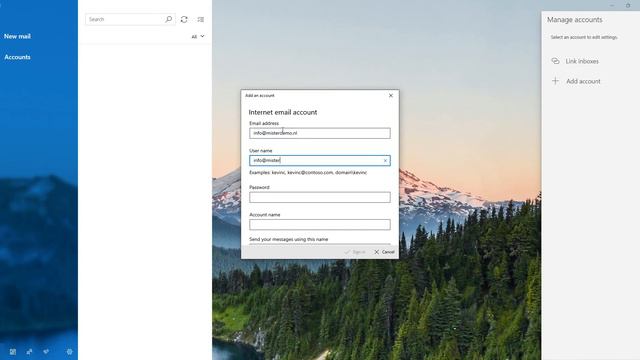Click the Link inboxes icon

[555, 61]
